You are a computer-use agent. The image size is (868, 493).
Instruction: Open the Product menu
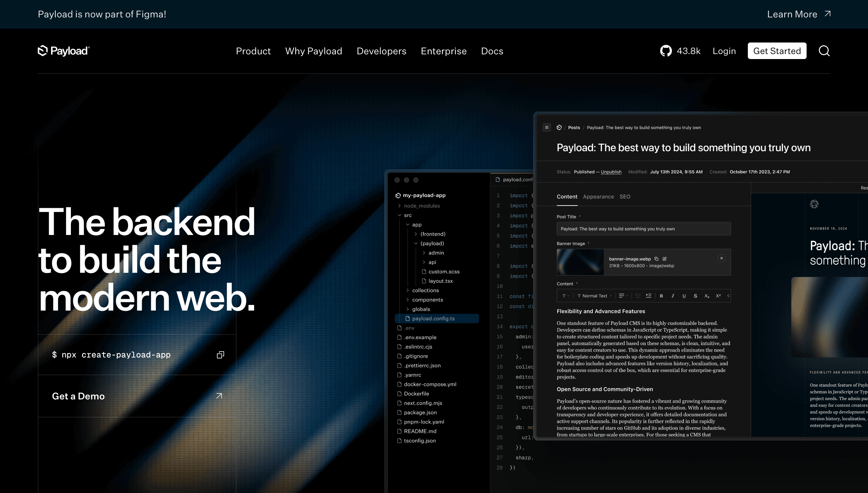pos(253,51)
